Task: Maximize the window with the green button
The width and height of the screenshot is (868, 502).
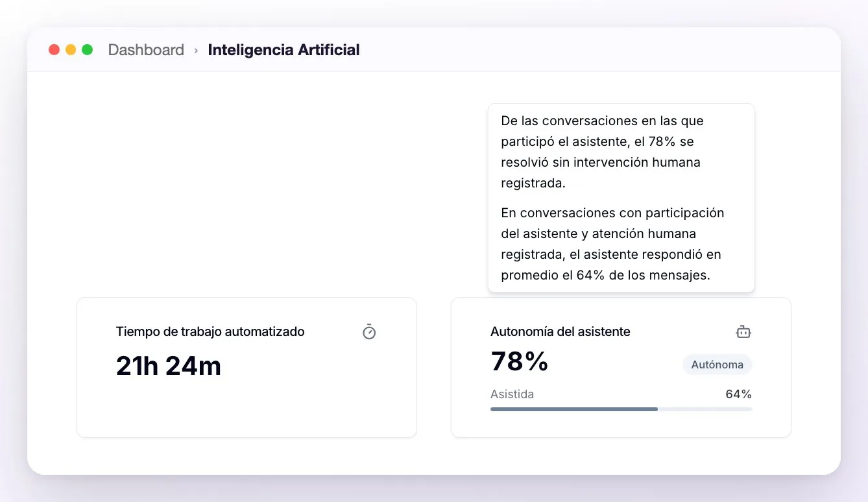Action: pos(87,50)
